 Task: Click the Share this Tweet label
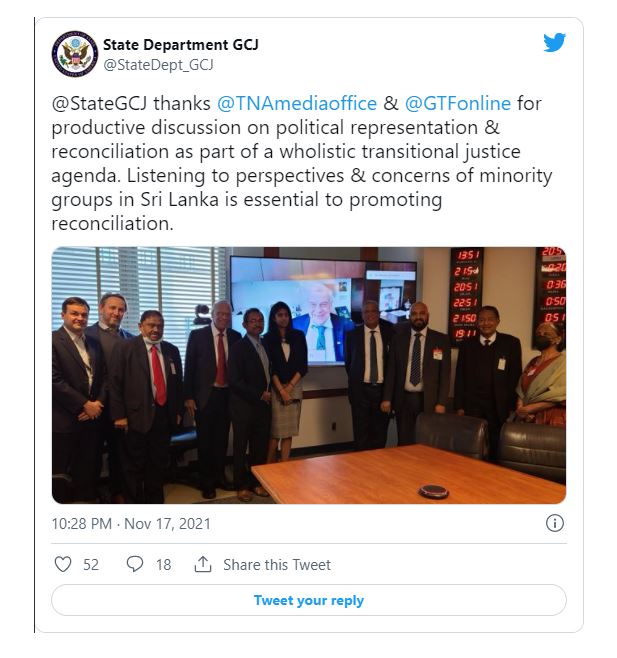click(277, 564)
